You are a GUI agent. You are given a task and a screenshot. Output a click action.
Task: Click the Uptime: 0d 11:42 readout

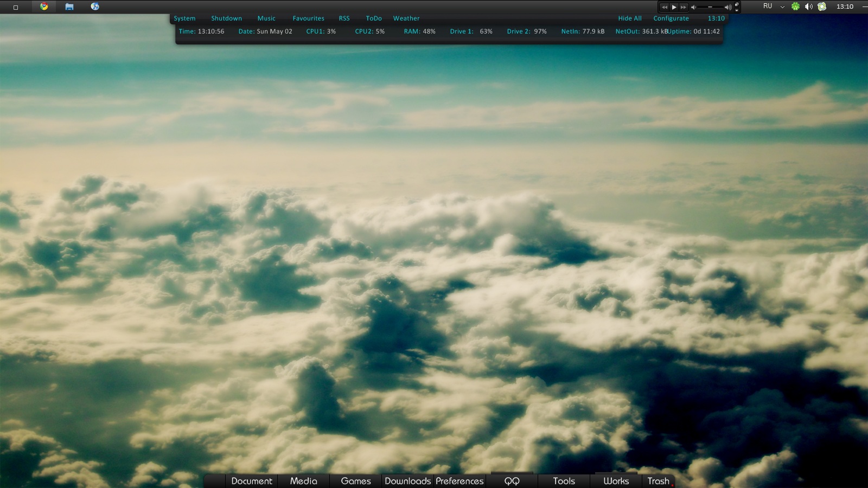(694, 31)
